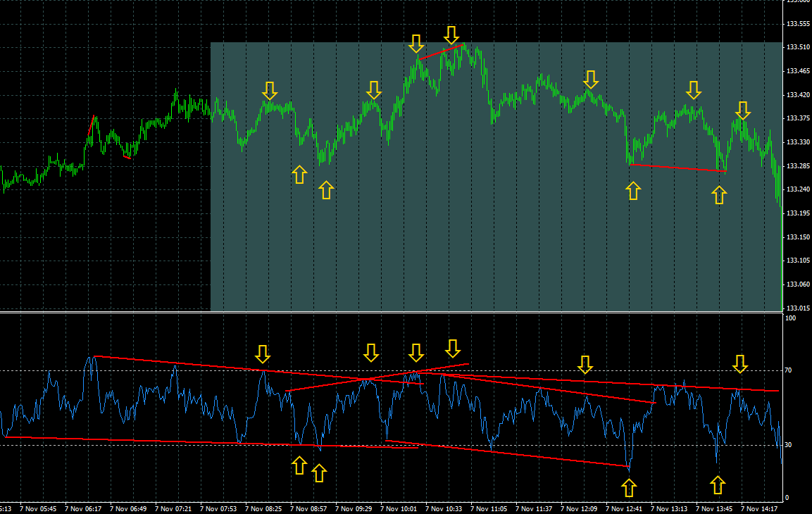This screenshot has width=812, height=514.
Task: Click the 30 oversold level label
Action: pyautogui.click(x=788, y=444)
